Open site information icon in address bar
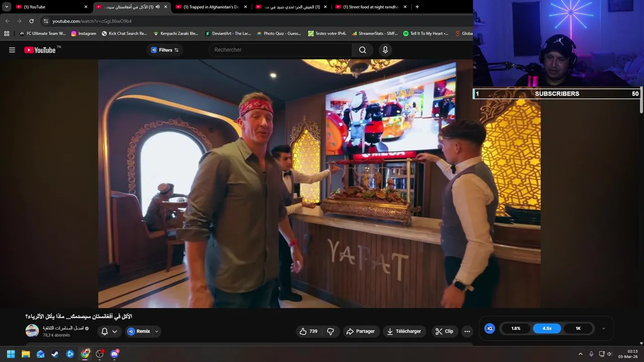The width and height of the screenshot is (644, 362). [x=46, y=21]
